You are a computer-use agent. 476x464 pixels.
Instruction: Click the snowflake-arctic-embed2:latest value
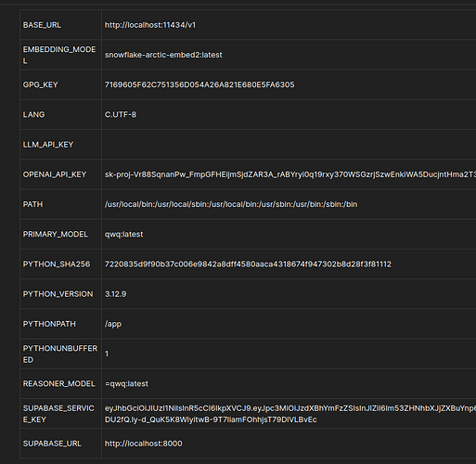(163, 55)
